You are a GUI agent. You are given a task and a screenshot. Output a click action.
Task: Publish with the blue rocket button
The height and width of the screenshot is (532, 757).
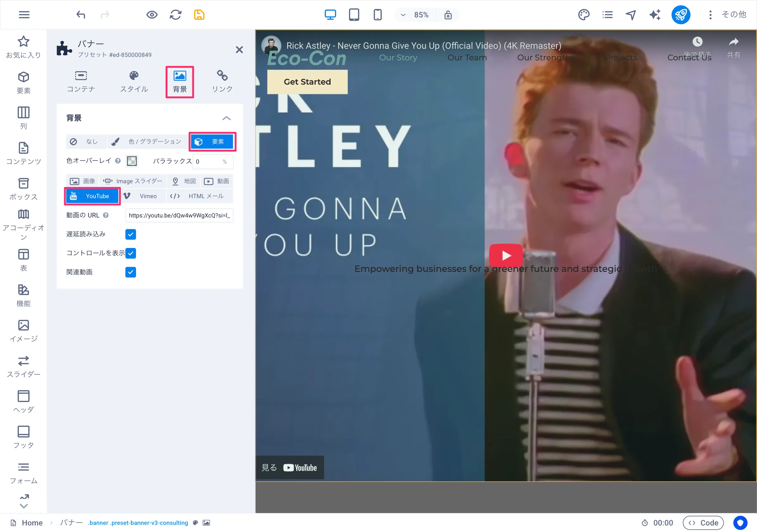click(x=681, y=15)
